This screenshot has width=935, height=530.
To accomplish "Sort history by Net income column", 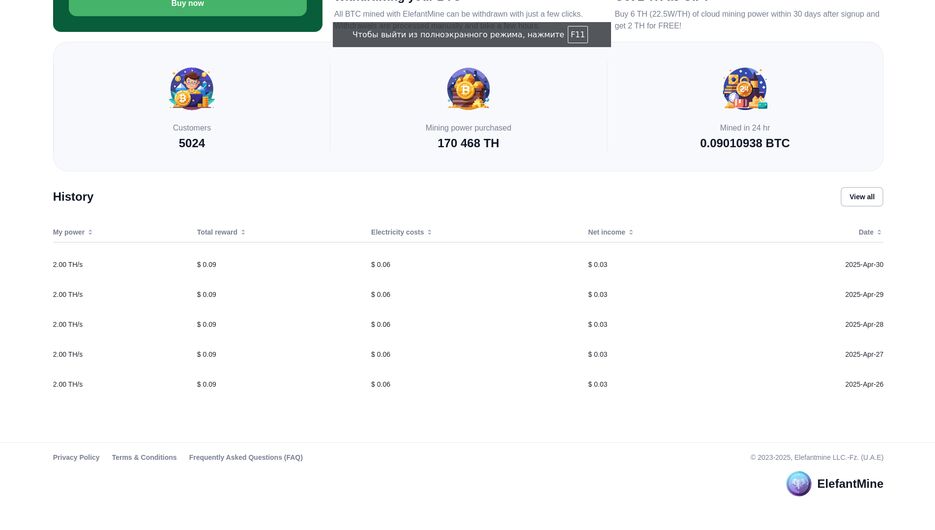I will click(610, 233).
